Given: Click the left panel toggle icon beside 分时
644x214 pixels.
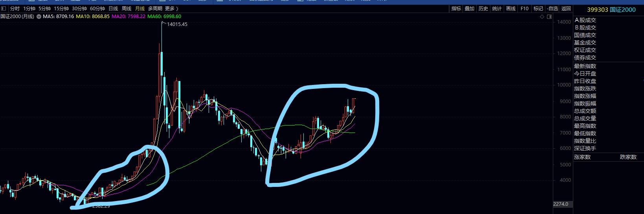Looking at the screenshot, I should (4, 8).
